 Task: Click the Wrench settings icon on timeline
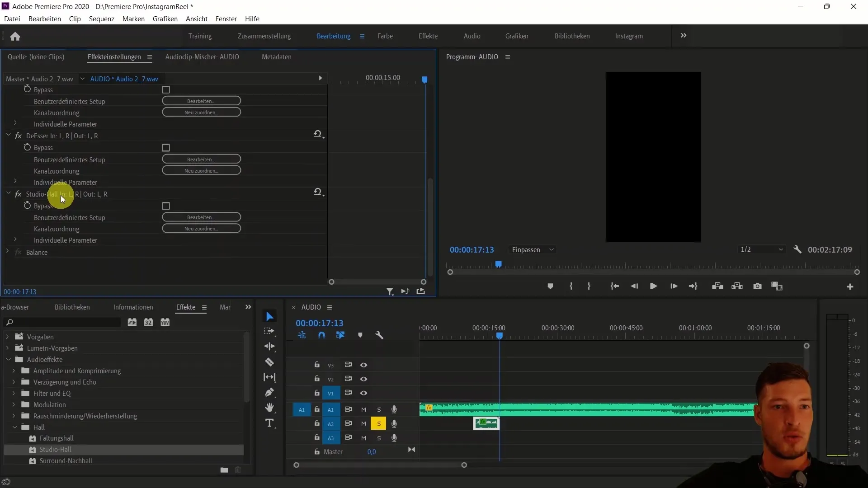[x=379, y=334]
